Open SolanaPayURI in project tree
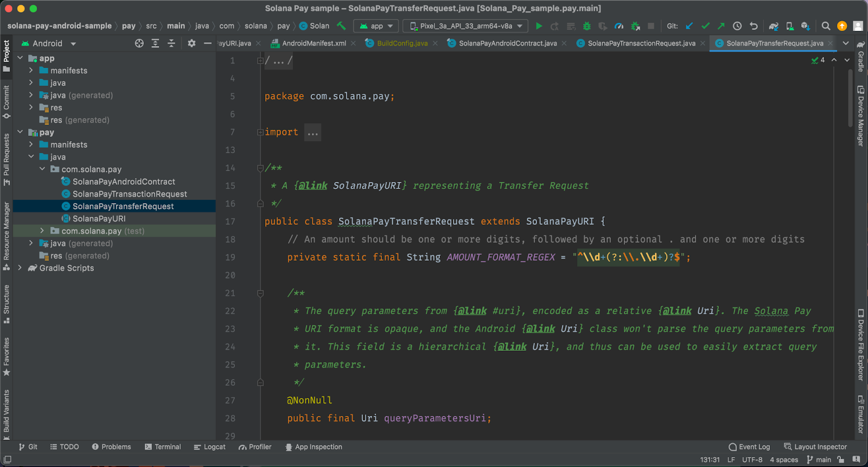 click(99, 218)
